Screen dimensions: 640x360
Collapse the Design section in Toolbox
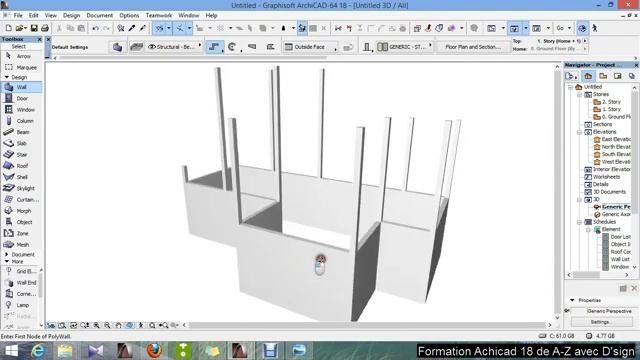[x=7, y=77]
